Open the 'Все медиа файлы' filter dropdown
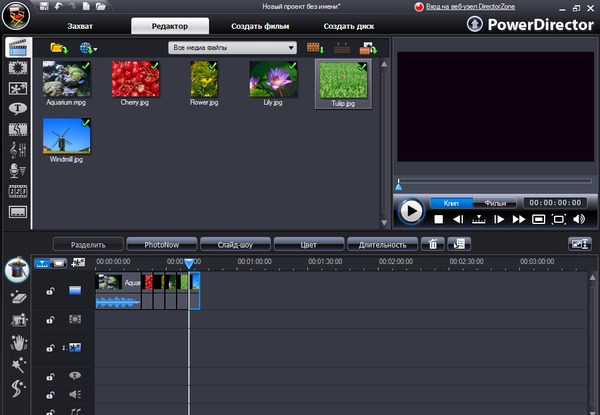 click(232, 48)
